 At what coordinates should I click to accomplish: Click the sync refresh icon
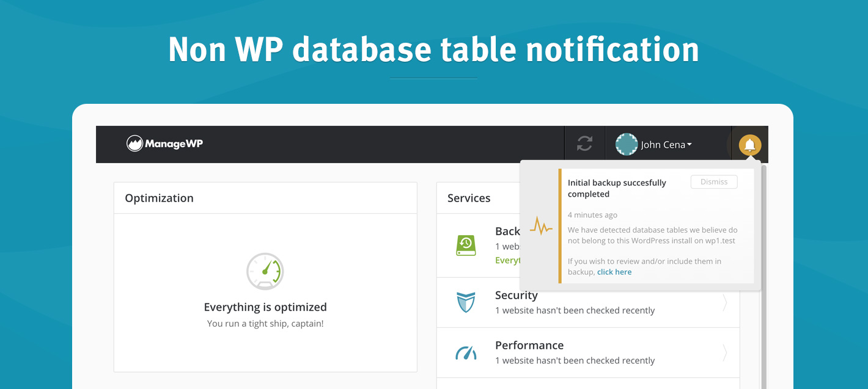585,144
